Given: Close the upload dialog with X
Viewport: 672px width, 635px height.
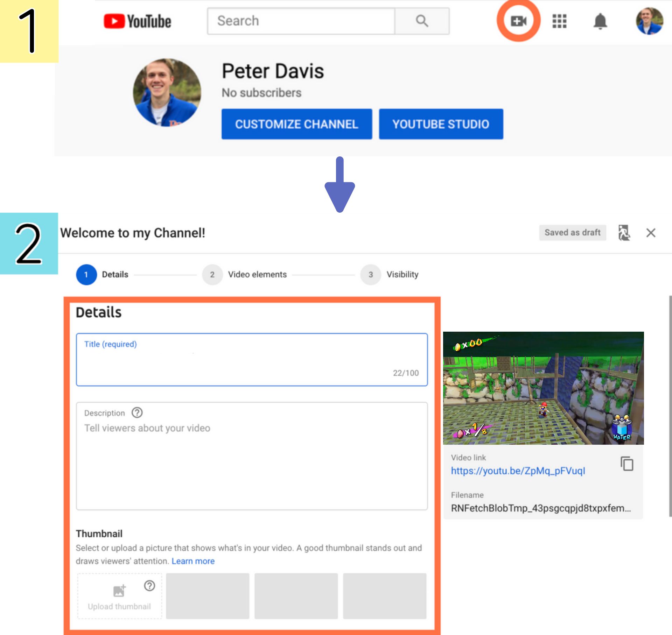Looking at the screenshot, I should tap(651, 233).
